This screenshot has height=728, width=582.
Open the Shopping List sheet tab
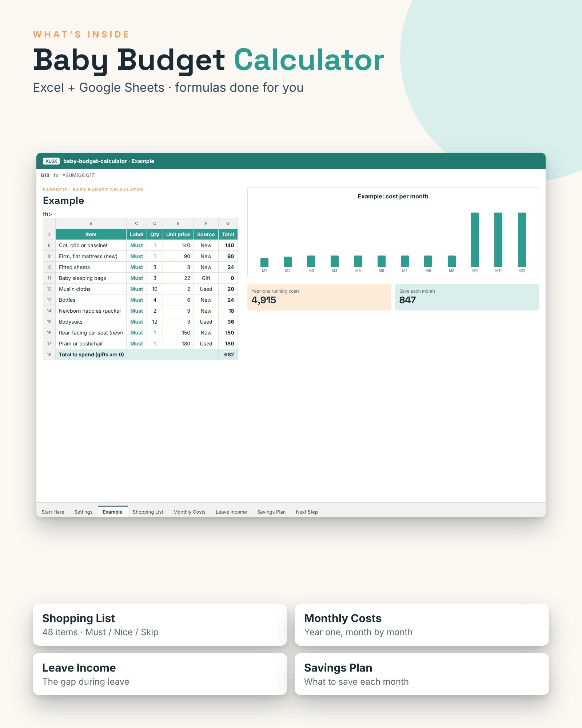[148, 512]
